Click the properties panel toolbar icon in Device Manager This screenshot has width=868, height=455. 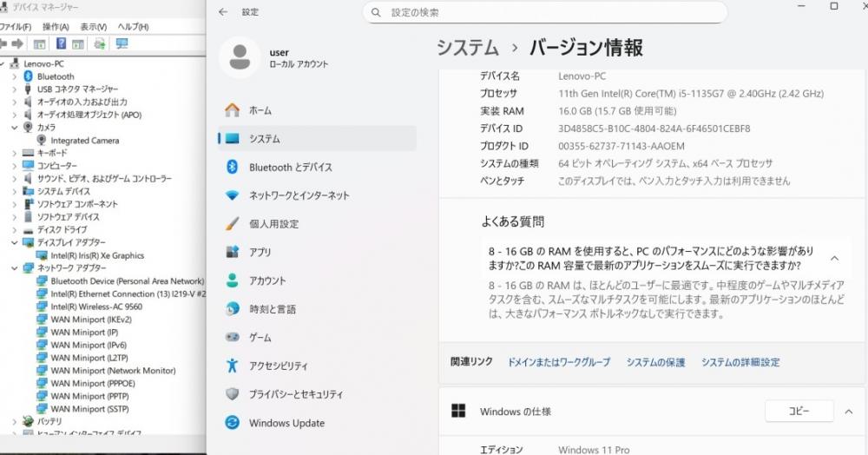coord(39,43)
